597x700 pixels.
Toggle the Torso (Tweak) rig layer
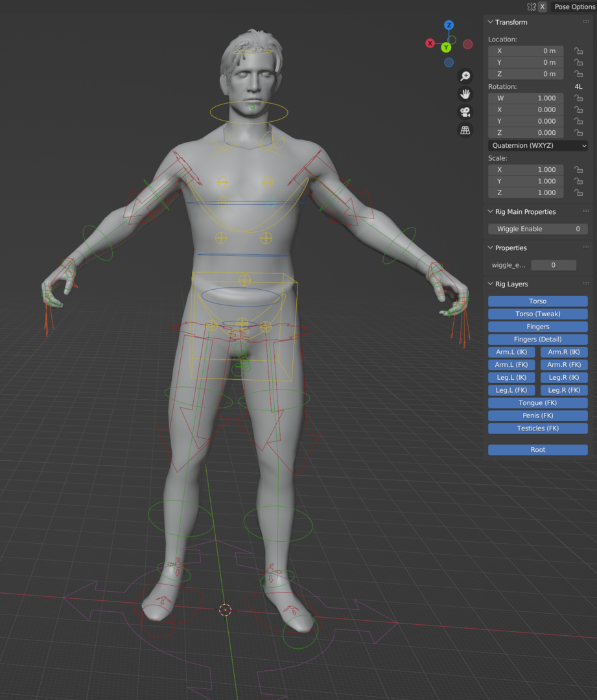[537, 314]
